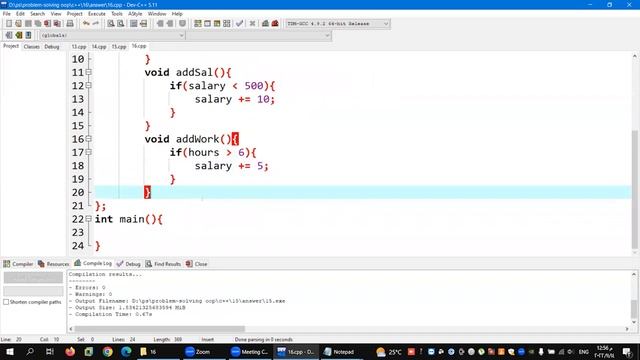This screenshot has height=360, width=640.
Task: Open Find with the magnifier icon
Action: click(111, 24)
